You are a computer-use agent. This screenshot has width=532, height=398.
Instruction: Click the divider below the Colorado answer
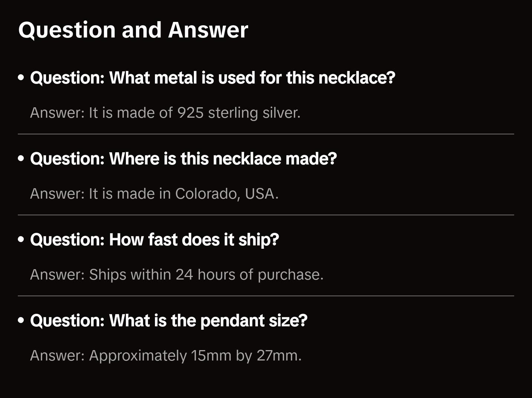[x=266, y=215]
